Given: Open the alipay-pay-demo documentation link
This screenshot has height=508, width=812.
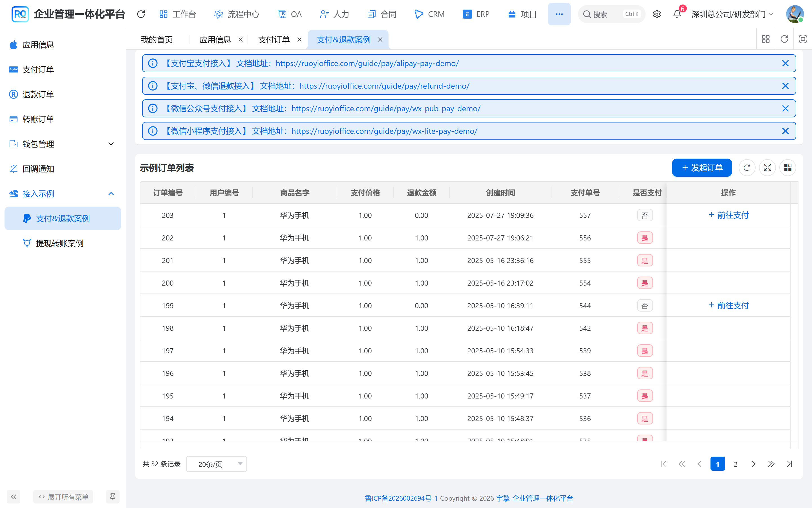Looking at the screenshot, I should point(367,63).
